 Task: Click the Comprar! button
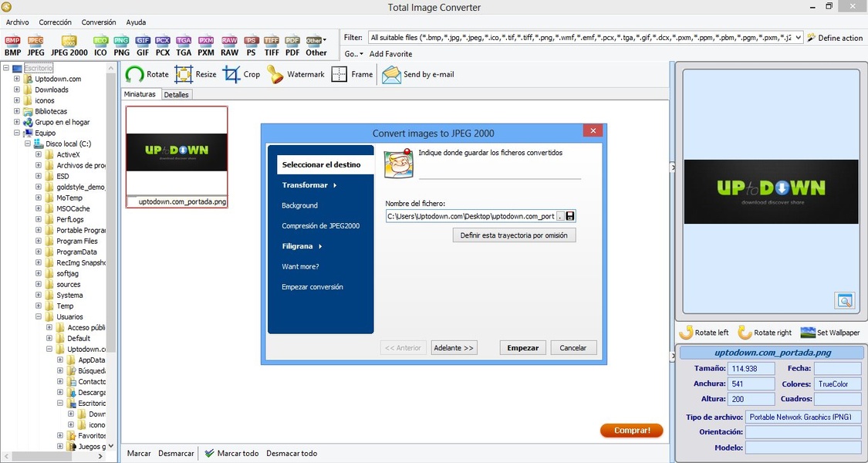(x=631, y=431)
